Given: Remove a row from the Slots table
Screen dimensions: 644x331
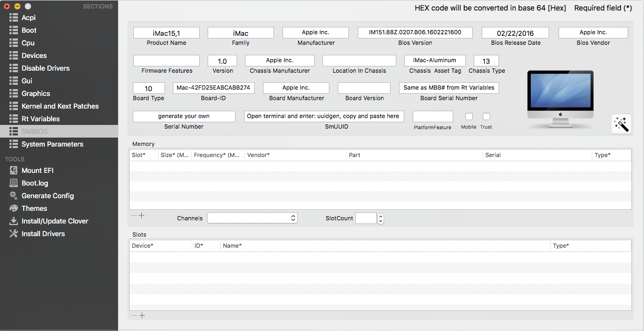Looking at the screenshot, I should 134,315.
